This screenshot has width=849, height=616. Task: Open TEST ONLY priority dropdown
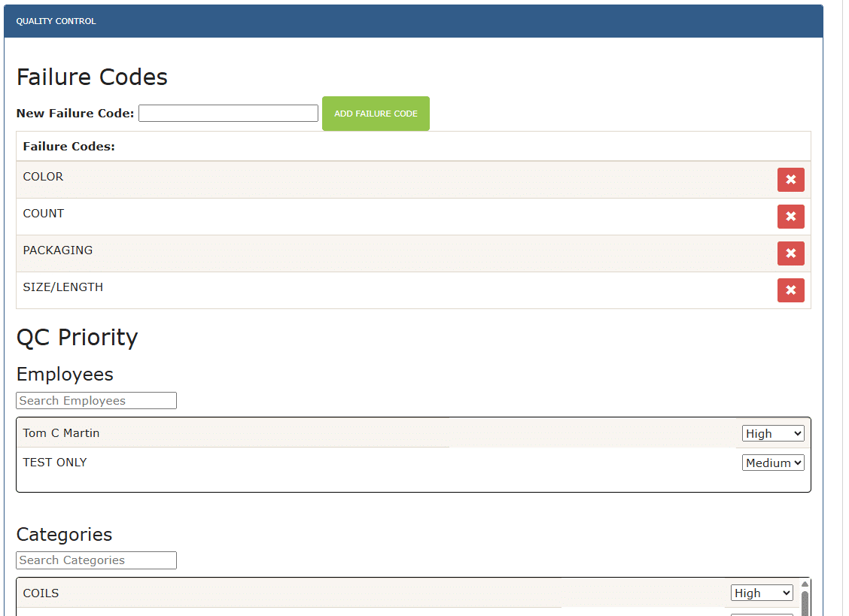(x=773, y=463)
